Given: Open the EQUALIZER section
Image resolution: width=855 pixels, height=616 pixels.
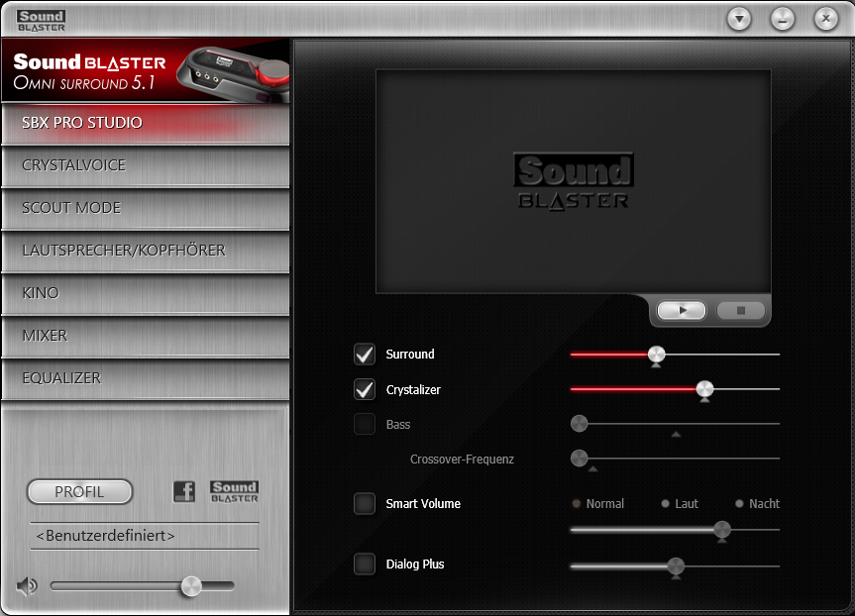Looking at the screenshot, I should [146, 378].
